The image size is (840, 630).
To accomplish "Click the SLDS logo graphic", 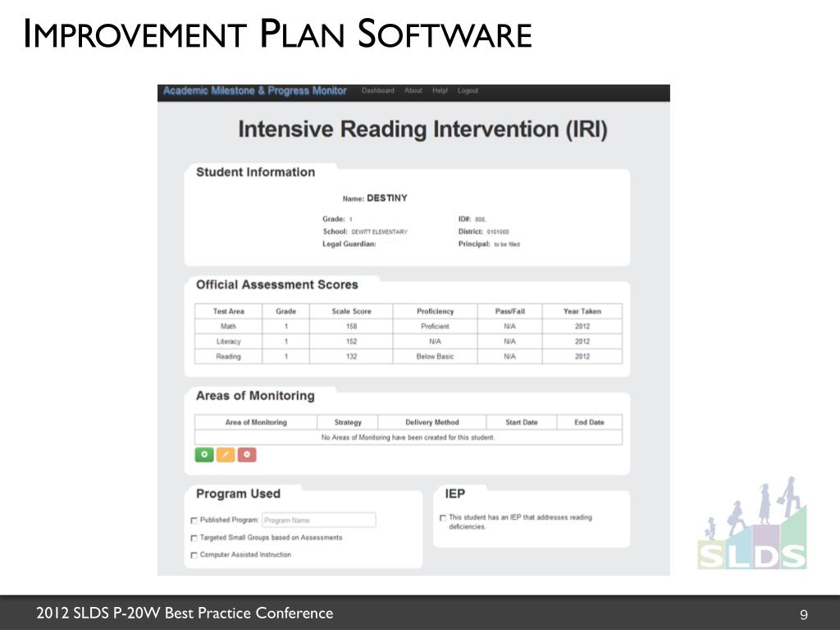I will point(752,523).
